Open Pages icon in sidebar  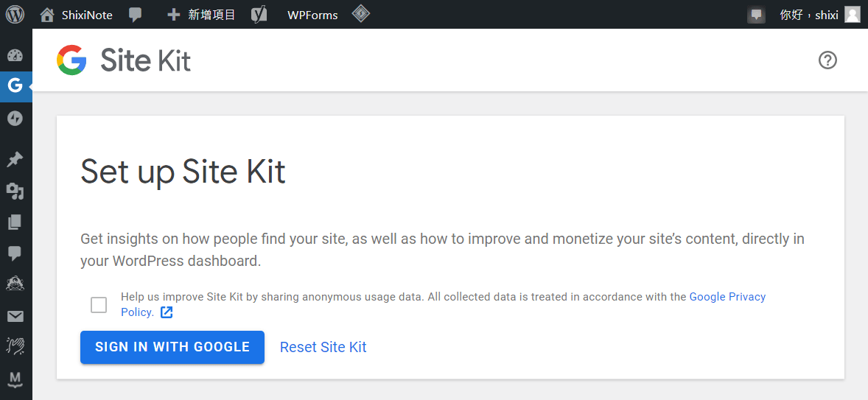(x=15, y=222)
